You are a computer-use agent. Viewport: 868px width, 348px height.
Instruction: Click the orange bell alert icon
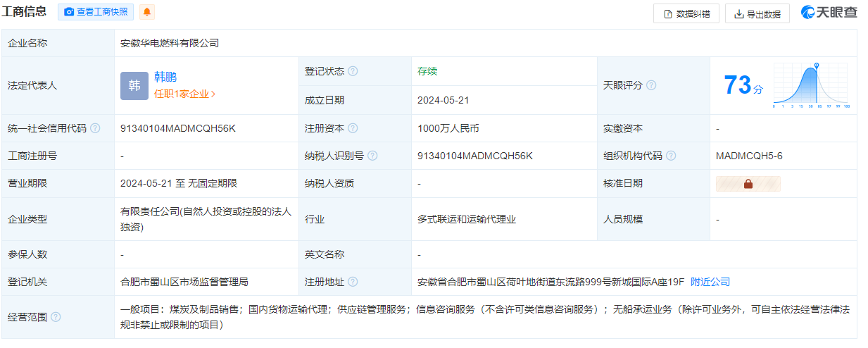coord(146,12)
